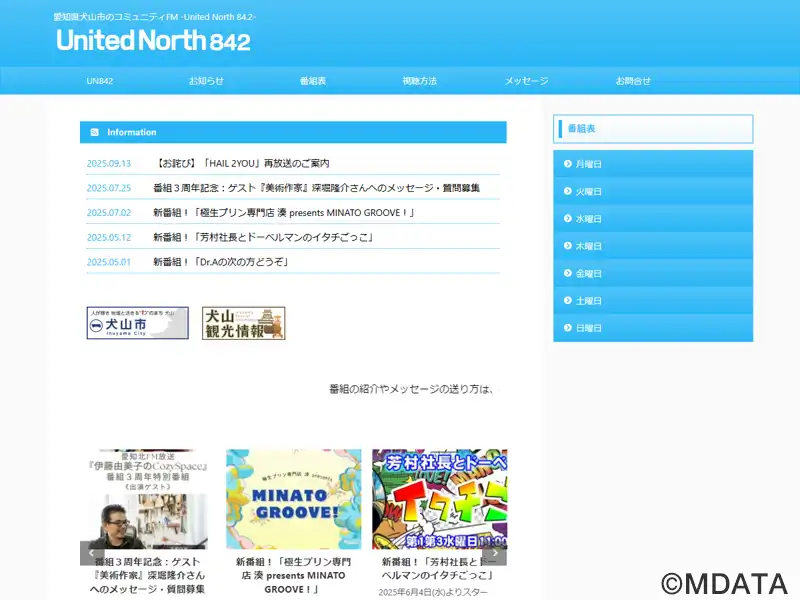Viewport: 800px width, 600px height.
Task: Click the arrow icon next to 金曜日
Action: pyautogui.click(x=567, y=273)
